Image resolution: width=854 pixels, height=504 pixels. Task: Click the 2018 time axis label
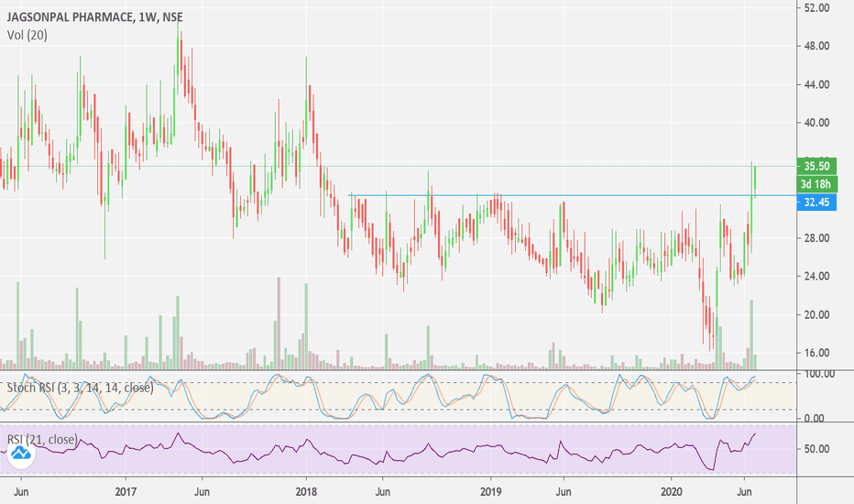pos(306,491)
